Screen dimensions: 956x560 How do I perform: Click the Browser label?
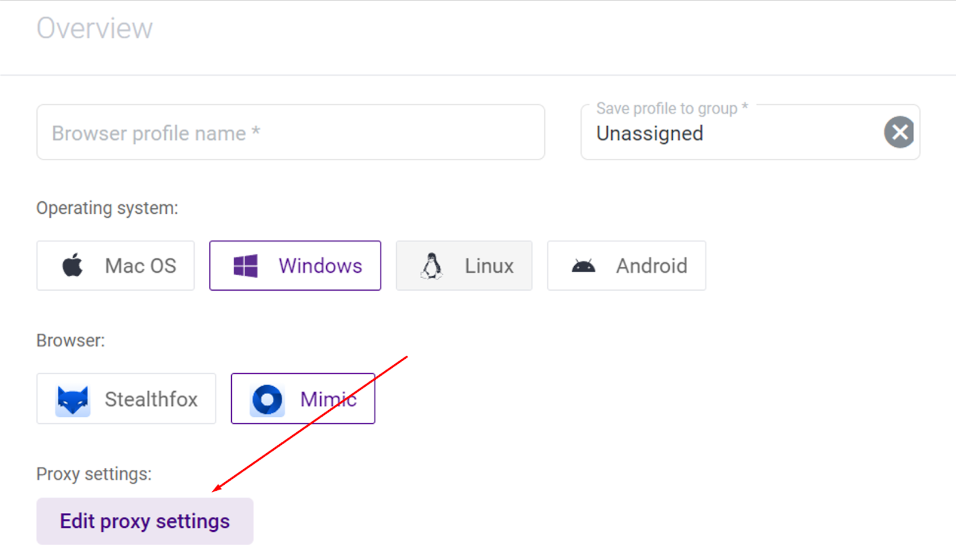71,340
